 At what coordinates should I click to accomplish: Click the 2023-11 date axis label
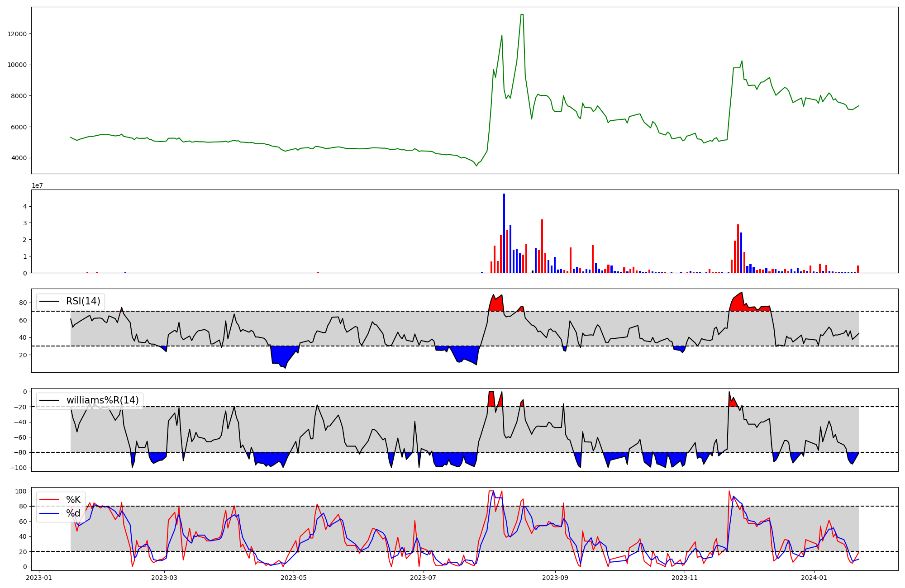[x=685, y=578]
